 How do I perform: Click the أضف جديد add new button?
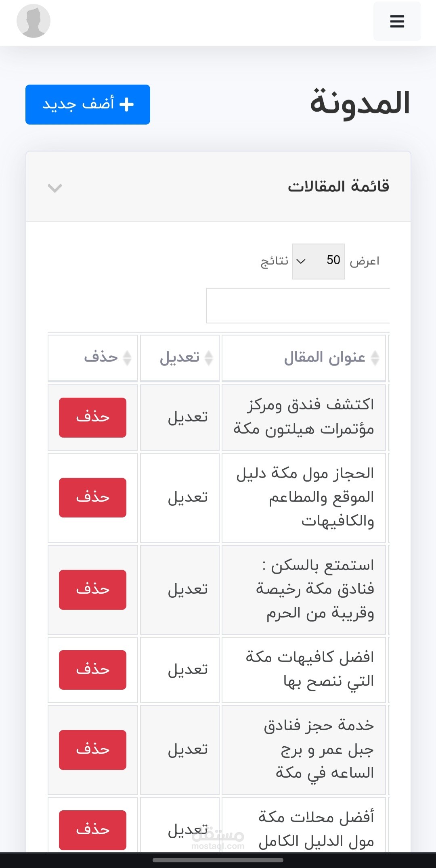coord(88,104)
